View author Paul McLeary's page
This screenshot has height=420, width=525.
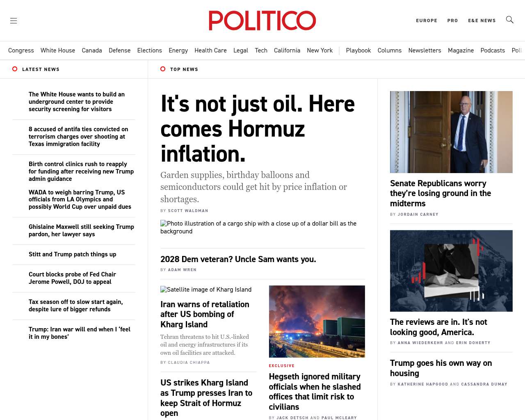tap(339, 418)
